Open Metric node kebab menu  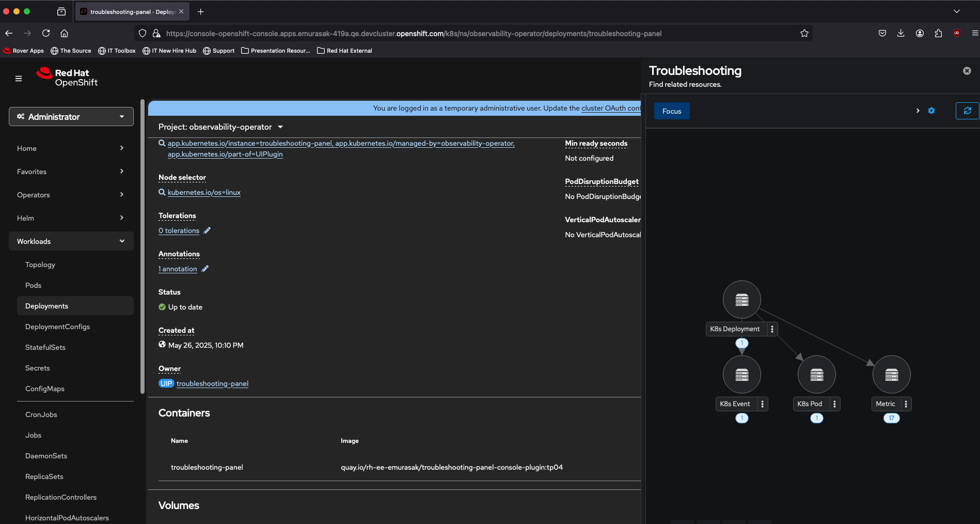[x=906, y=404]
